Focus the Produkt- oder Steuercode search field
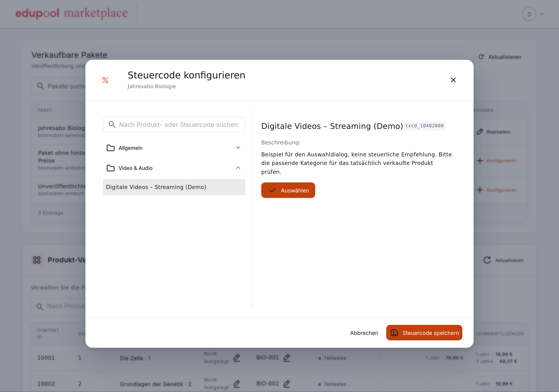The width and height of the screenshot is (559, 392). pyautogui.click(x=174, y=124)
